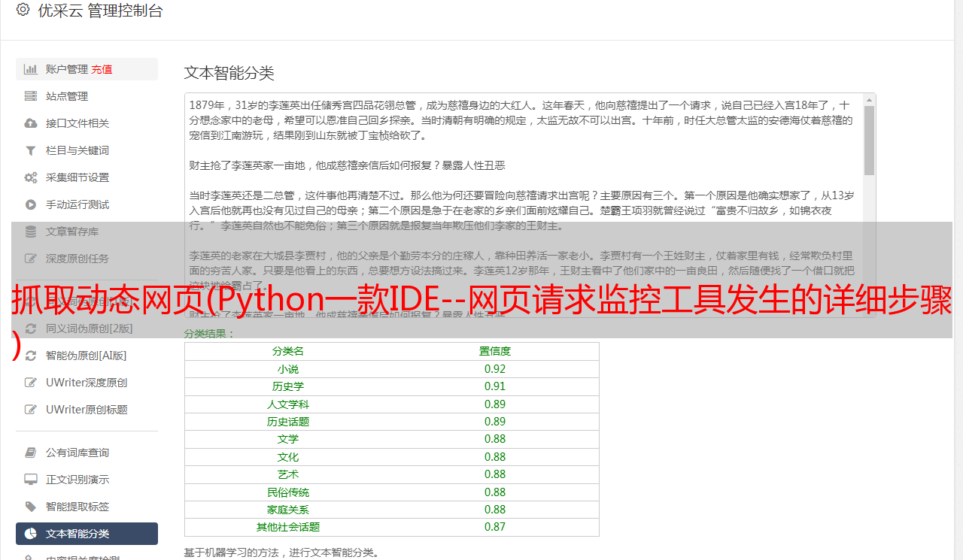
Task: Select the database icon for 文章暂存库
Action: tap(30, 232)
